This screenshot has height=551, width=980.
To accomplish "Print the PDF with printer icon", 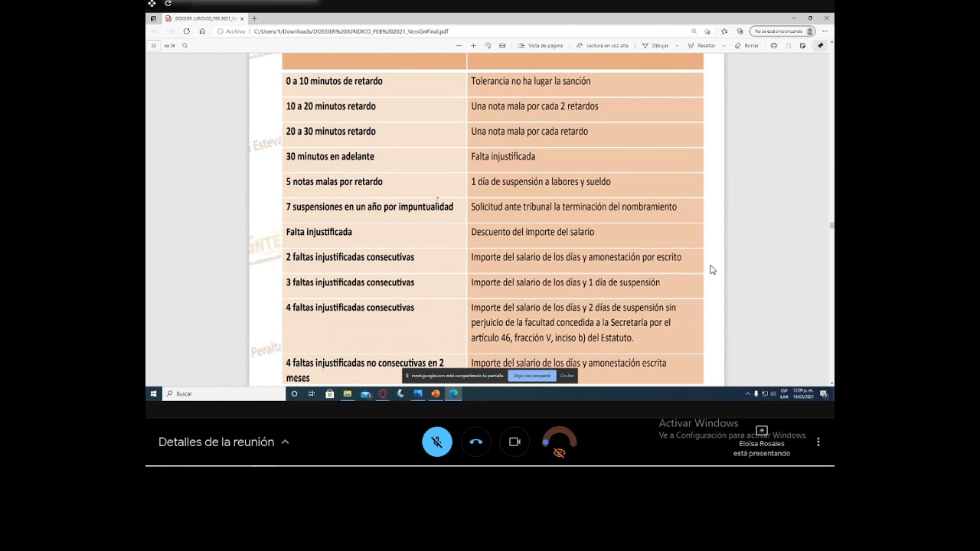I will coord(774,46).
